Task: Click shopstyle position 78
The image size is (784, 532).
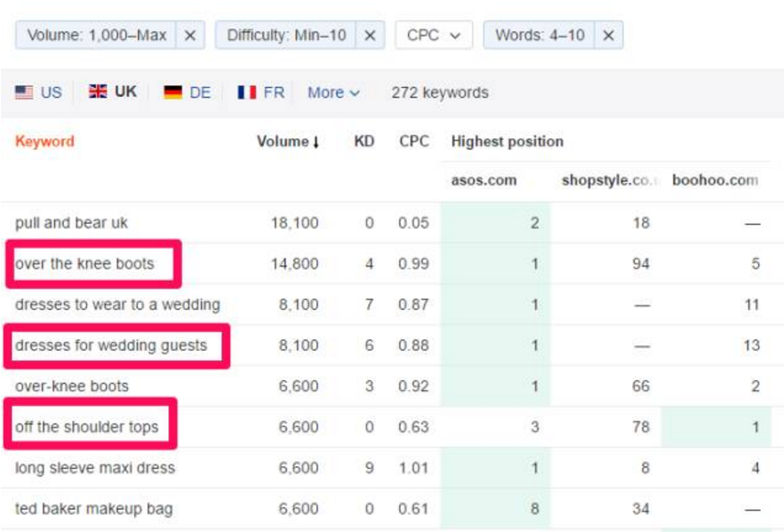Action: [641, 427]
